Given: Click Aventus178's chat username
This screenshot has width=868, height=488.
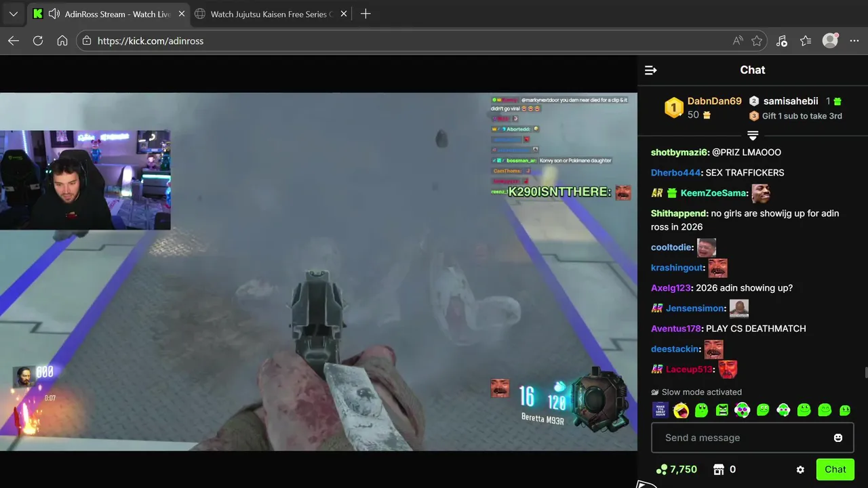Looking at the screenshot, I should pos(676,329).
